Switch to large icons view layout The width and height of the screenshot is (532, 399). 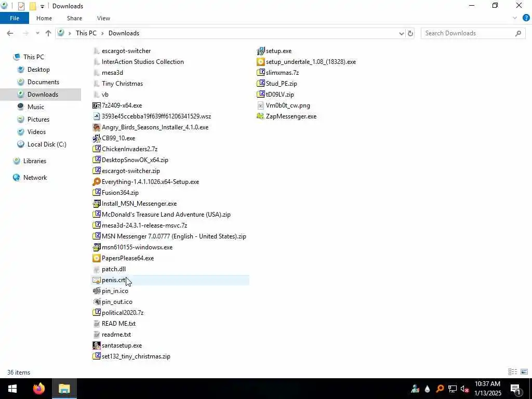[524, 372]
